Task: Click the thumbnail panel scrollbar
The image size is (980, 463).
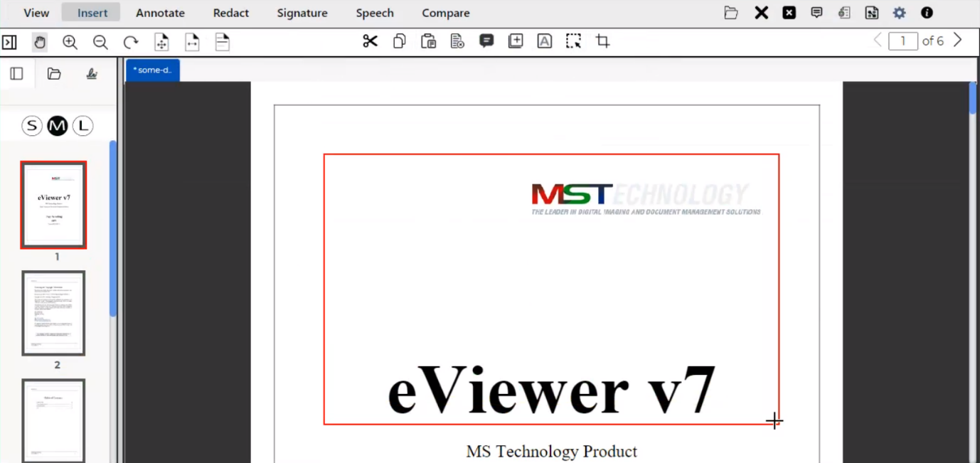Action: pos(113,228)
